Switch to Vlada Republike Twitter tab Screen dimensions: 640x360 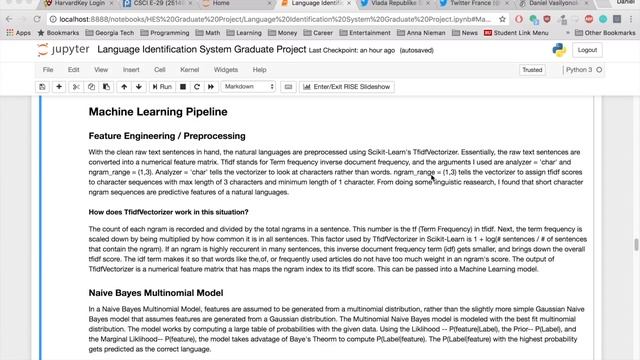pos(393,3)
